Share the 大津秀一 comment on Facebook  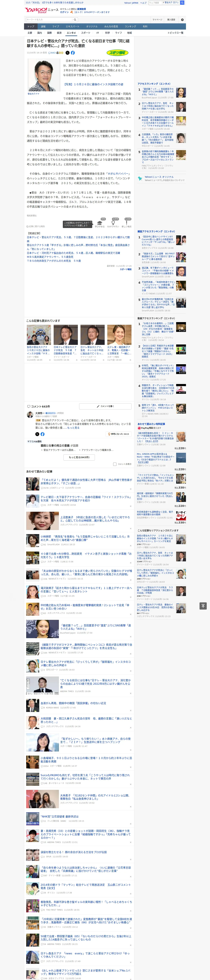coord(43,434)
